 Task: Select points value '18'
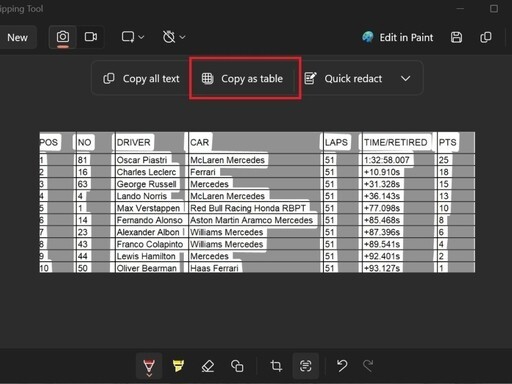pyautogui.click(x=444, y=172)
